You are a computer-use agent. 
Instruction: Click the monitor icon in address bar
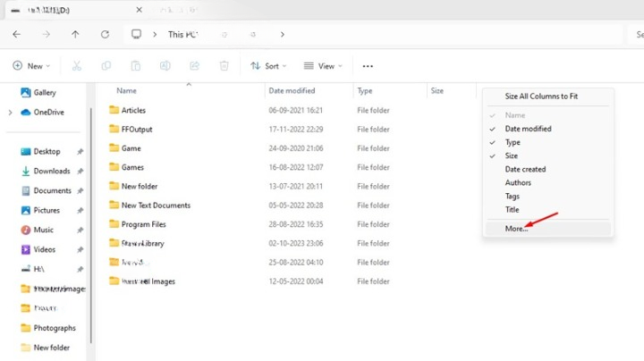pyautogui.click(x=136, y=34)
